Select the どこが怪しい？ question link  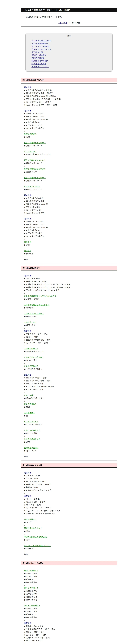click(x=30, y=151)
